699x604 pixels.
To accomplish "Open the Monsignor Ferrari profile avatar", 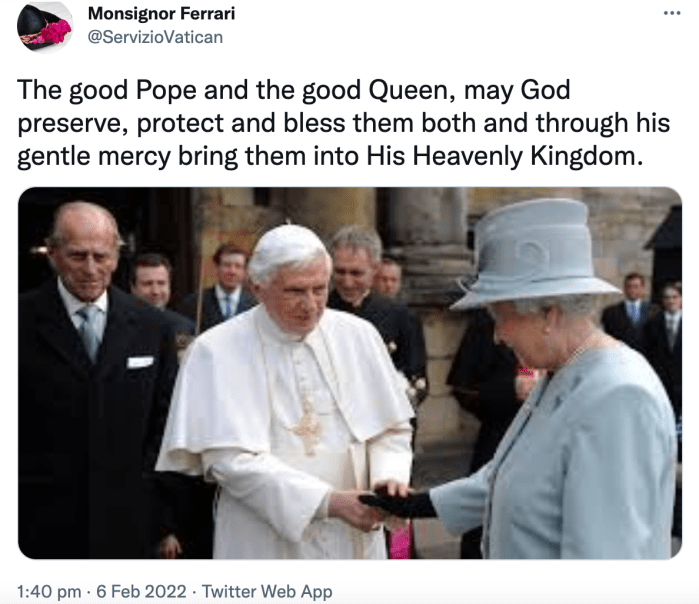I will tap(45, 27).
